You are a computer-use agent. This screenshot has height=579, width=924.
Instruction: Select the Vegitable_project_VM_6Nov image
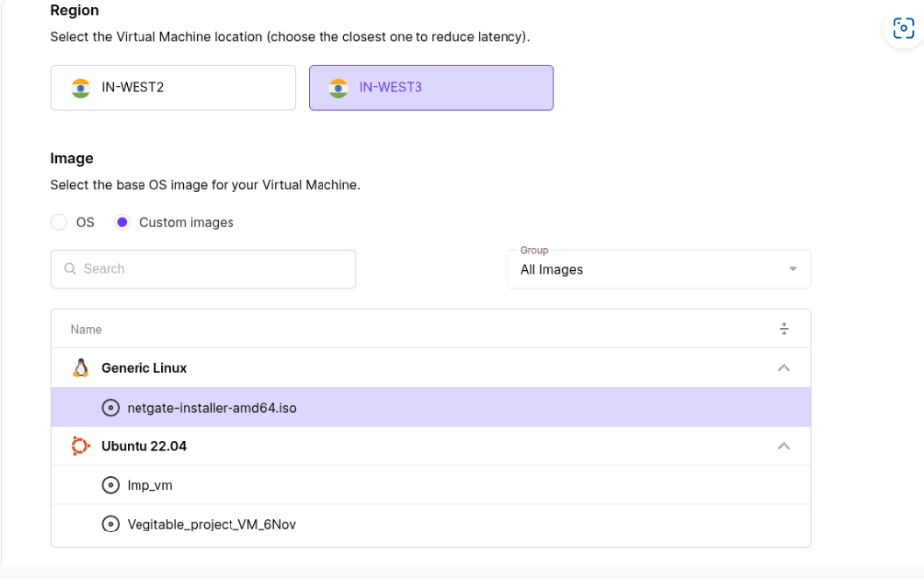(430, 524)
